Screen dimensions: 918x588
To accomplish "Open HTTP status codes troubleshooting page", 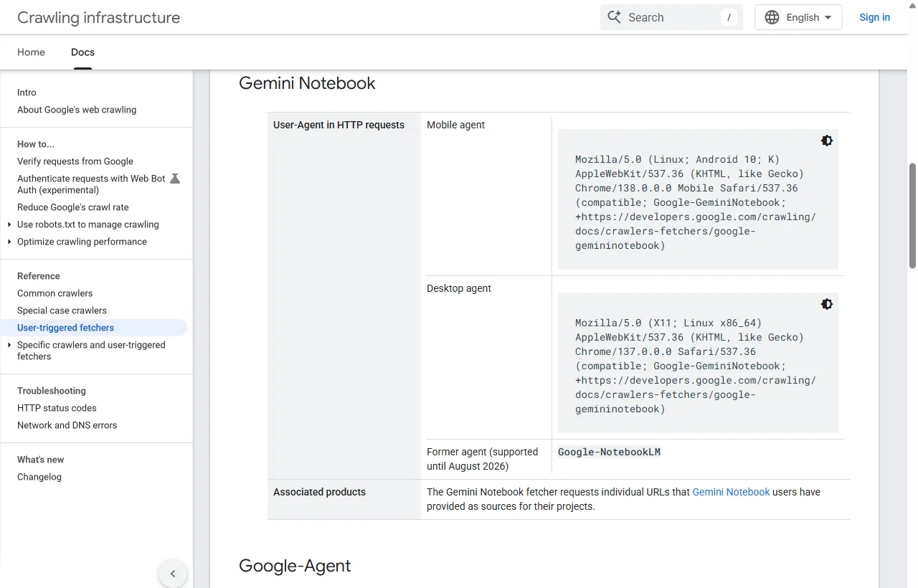I will tap(57, 408).
